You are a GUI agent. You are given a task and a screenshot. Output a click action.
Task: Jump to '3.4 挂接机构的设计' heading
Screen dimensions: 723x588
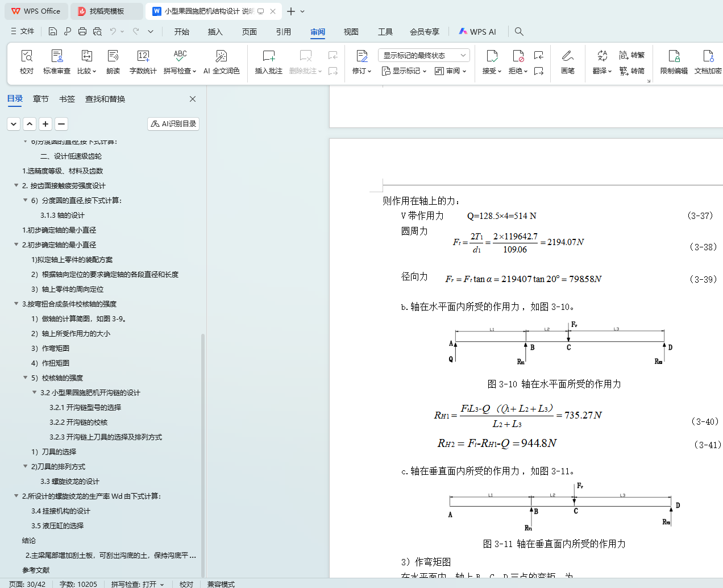[x=61, y=511]
